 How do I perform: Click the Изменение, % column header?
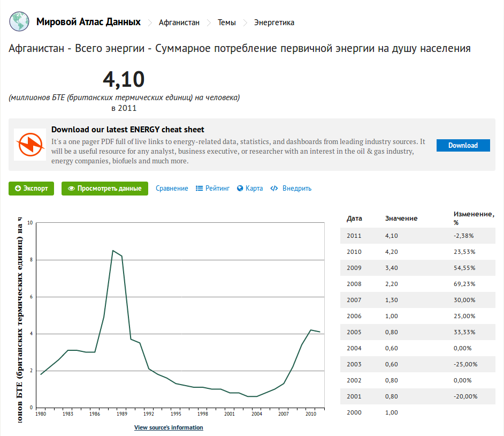(474, 218)
